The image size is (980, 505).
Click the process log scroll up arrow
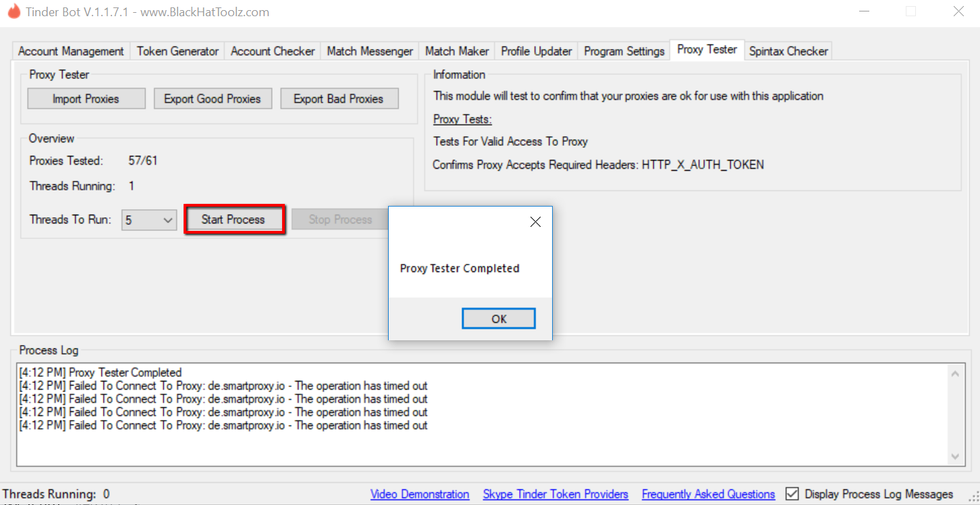tap(955, 373)
